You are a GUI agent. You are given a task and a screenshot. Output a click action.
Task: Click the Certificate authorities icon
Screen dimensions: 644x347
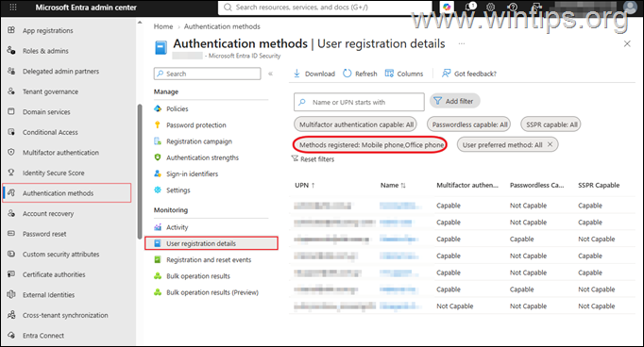click(11, 274)
